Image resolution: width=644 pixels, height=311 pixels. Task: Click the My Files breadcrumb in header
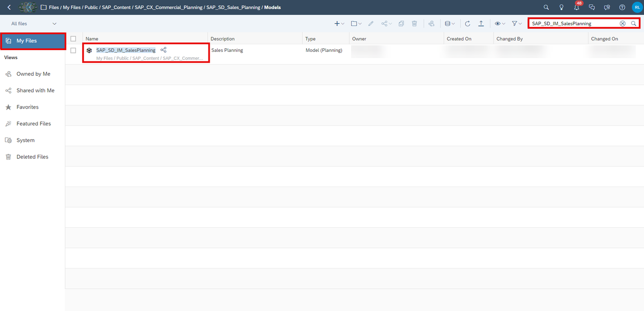(x=71, y=7)
